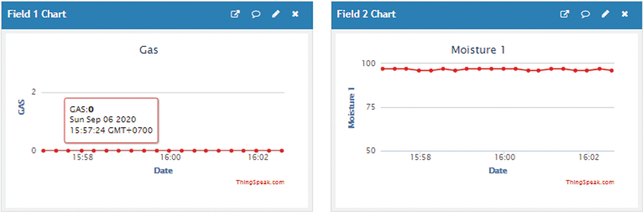Screen dimensions: 644x213
Task: Click the Field 1 Chart header title
Action: [37, 14]
